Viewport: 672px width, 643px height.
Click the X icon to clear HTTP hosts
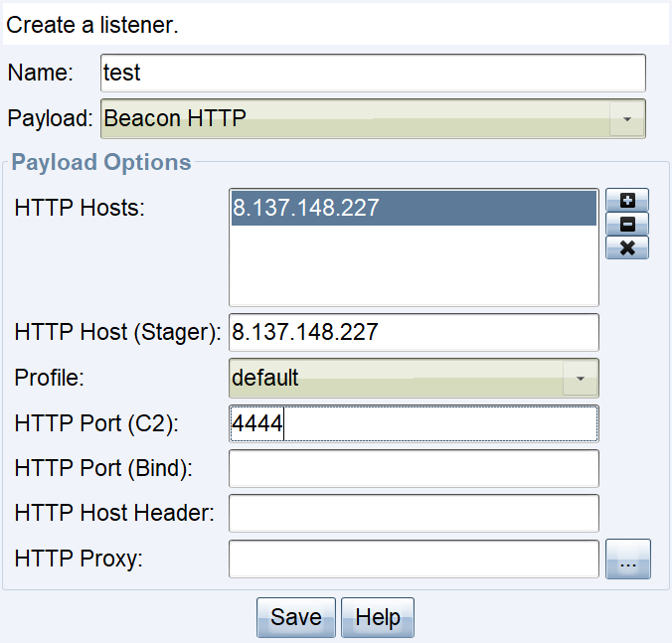(627, 247)
